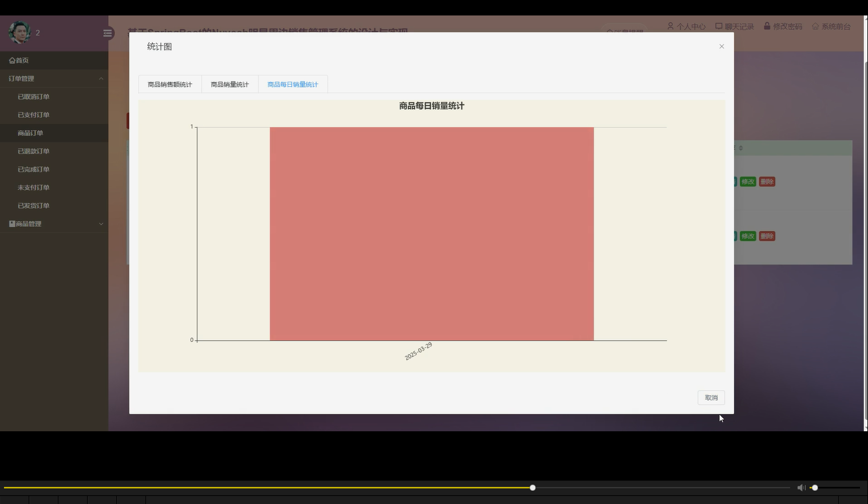
Task: Open 已退款订单 in sidebar
Action: [x=33, y=151]
